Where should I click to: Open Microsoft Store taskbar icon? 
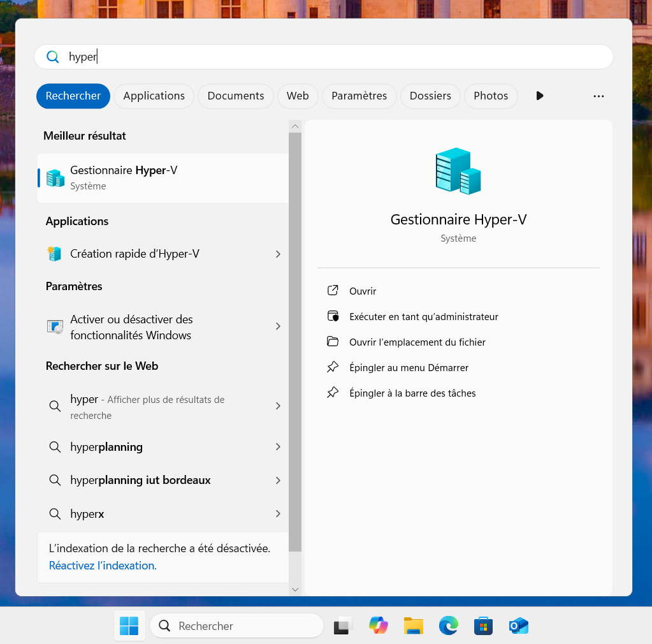click(x=484, y=626)
